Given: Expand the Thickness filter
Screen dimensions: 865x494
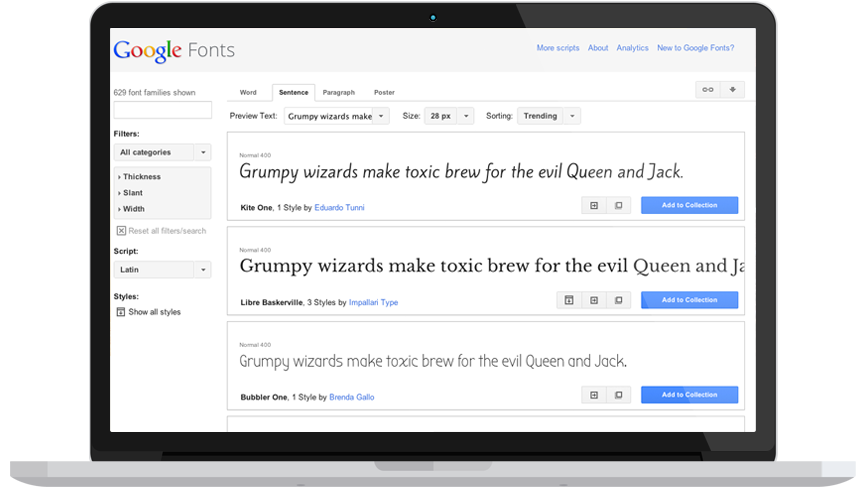Looking at the screenshot, I should coord(139,177).
